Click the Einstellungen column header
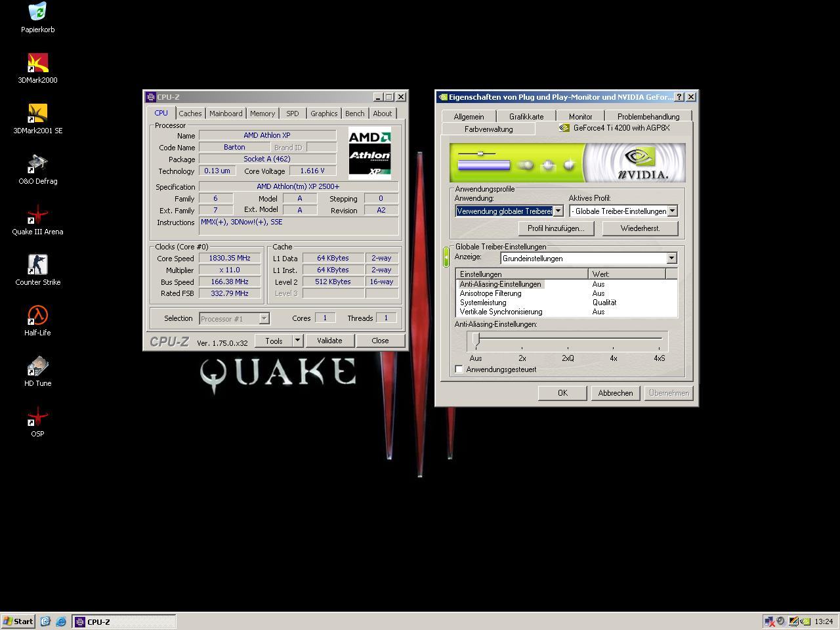 tap(522, 274)
